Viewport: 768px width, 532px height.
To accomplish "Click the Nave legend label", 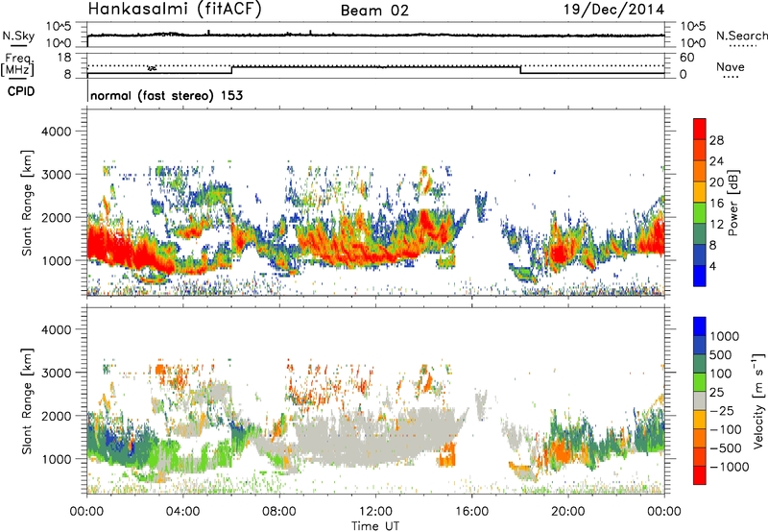I will click(731, 66).
